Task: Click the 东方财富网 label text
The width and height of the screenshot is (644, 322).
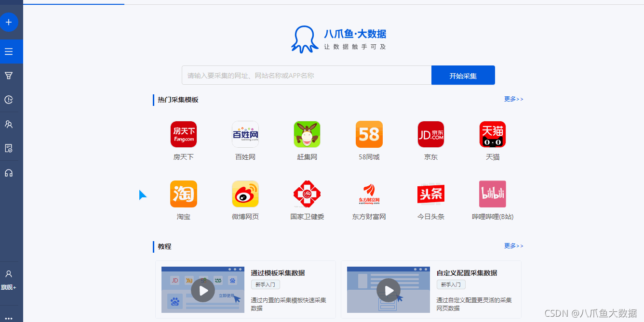Action: click(369, 217)
